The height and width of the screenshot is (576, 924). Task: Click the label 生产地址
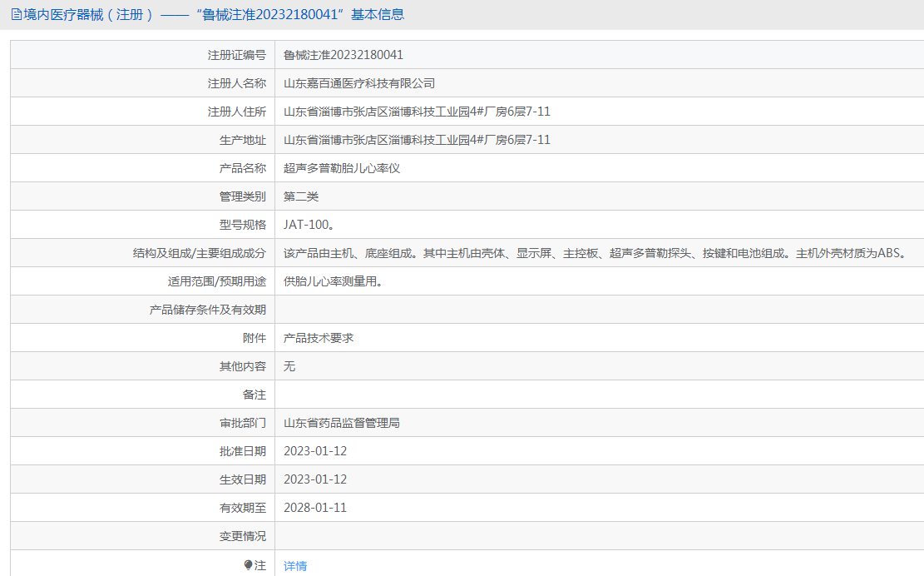tap(243, 140)
